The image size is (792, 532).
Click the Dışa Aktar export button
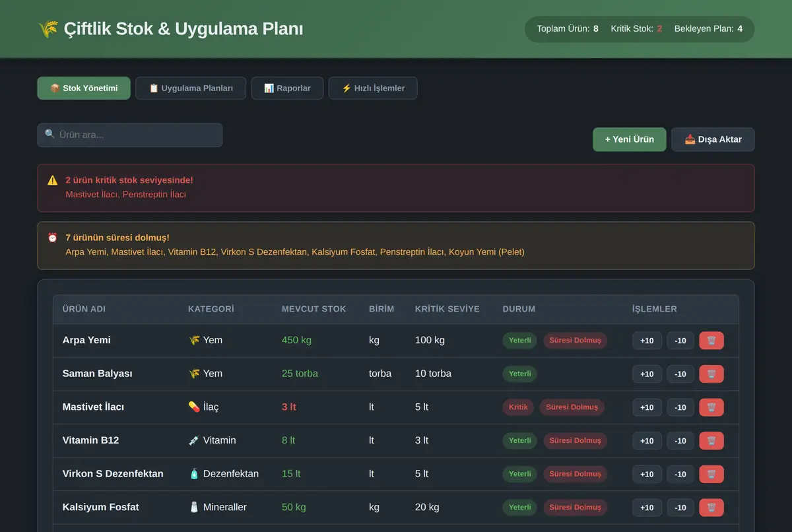coord(713,139)
